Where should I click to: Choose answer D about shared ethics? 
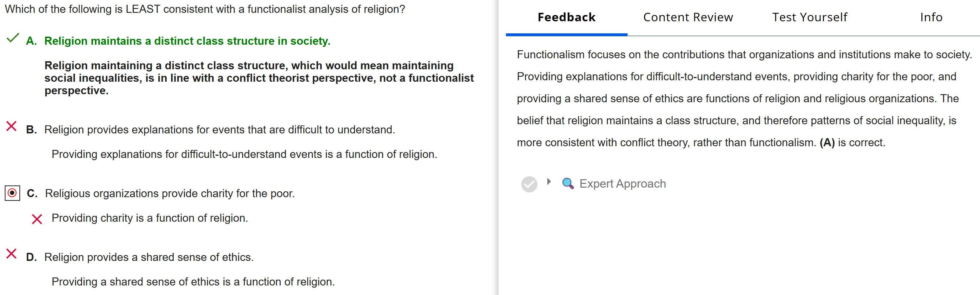pyautogui.click(x=149, y=257)
